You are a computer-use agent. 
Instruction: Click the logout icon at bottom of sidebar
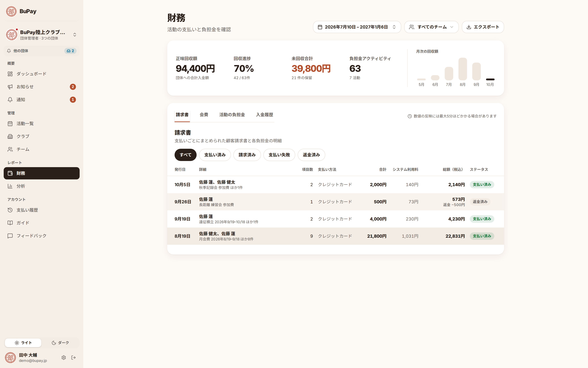(x=73, y=358)
